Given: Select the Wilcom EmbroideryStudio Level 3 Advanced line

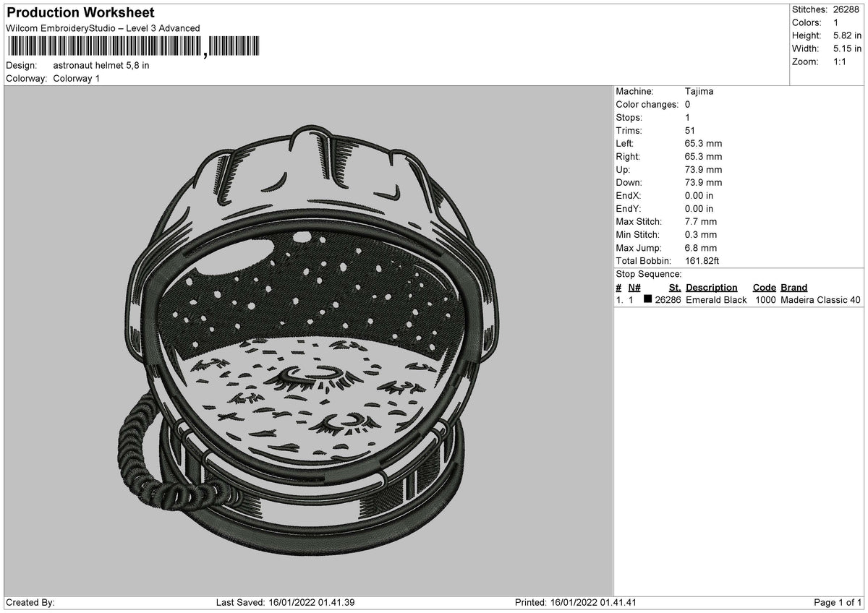Looking at the screenshot, I should (103, 28).
